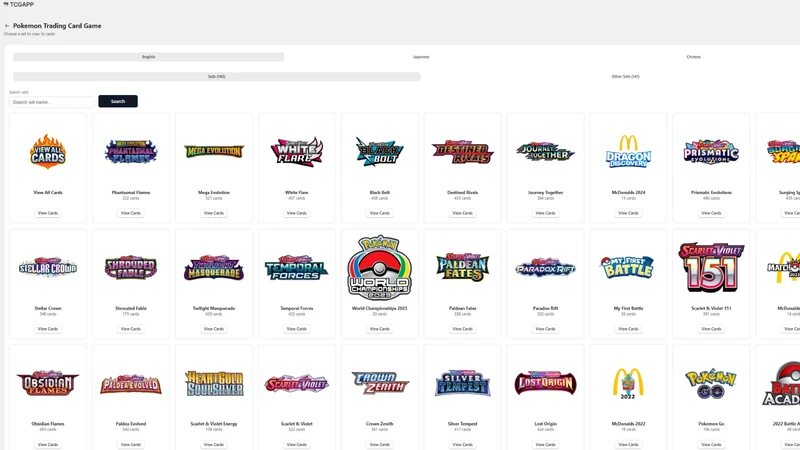Click View Cards under White Flare

[296, 213]
